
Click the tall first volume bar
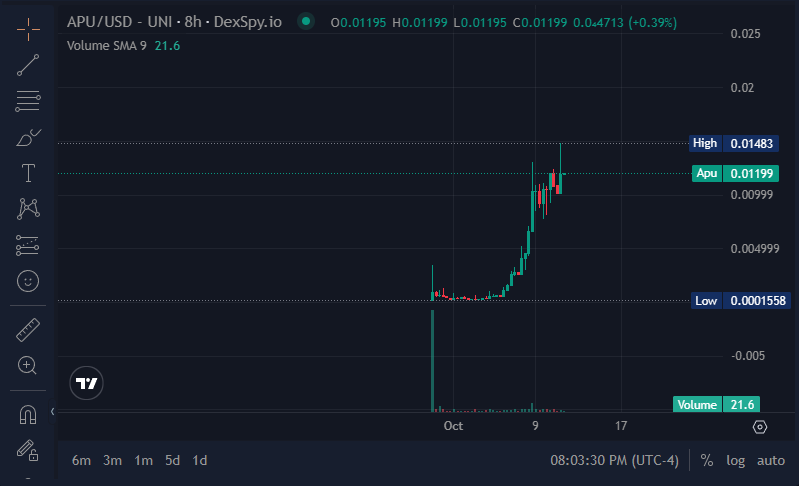click(433, 360)
